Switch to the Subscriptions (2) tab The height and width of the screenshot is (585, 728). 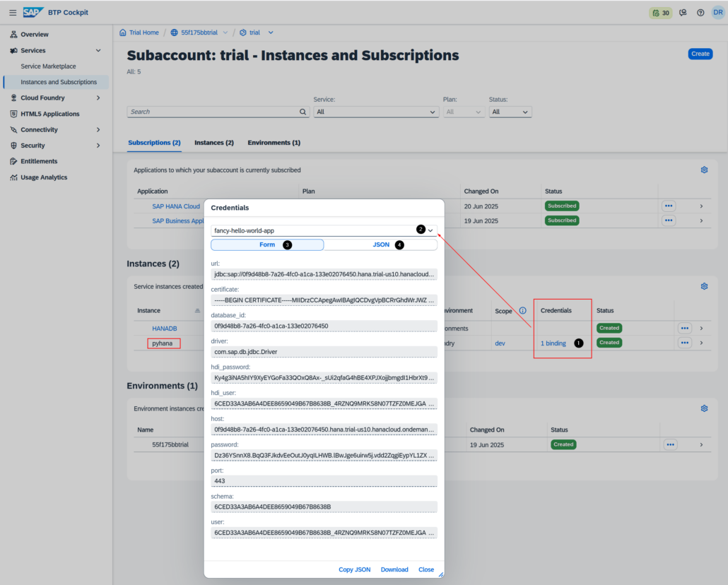(154, 143)
